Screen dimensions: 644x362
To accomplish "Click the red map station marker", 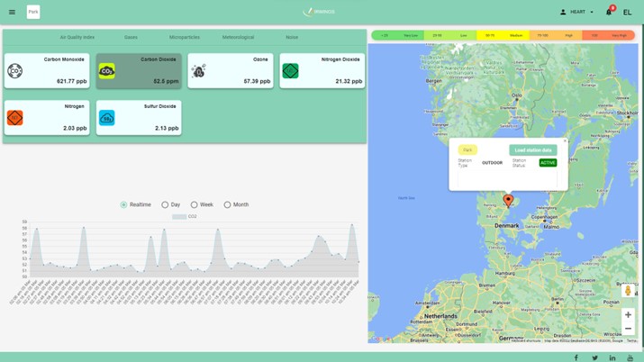I will [508, 200].
